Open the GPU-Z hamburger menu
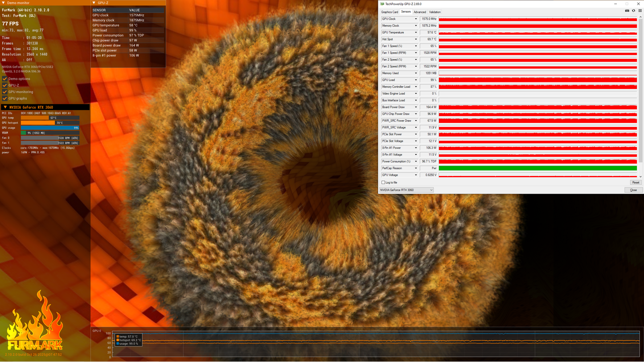 640,11
